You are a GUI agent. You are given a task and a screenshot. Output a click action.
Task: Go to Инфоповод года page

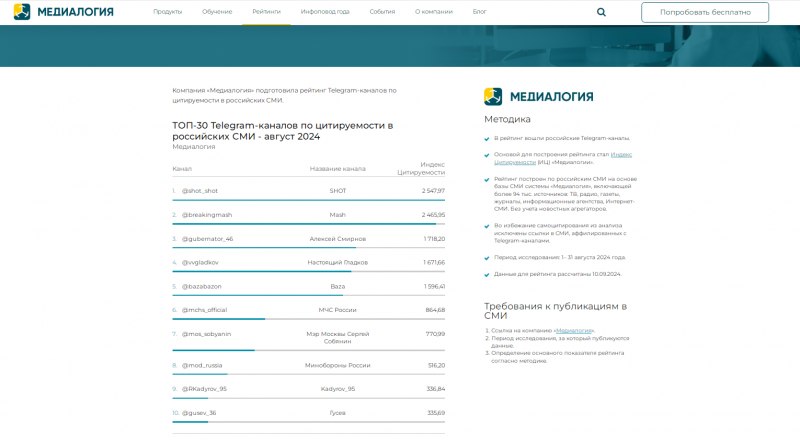[325, 12]
